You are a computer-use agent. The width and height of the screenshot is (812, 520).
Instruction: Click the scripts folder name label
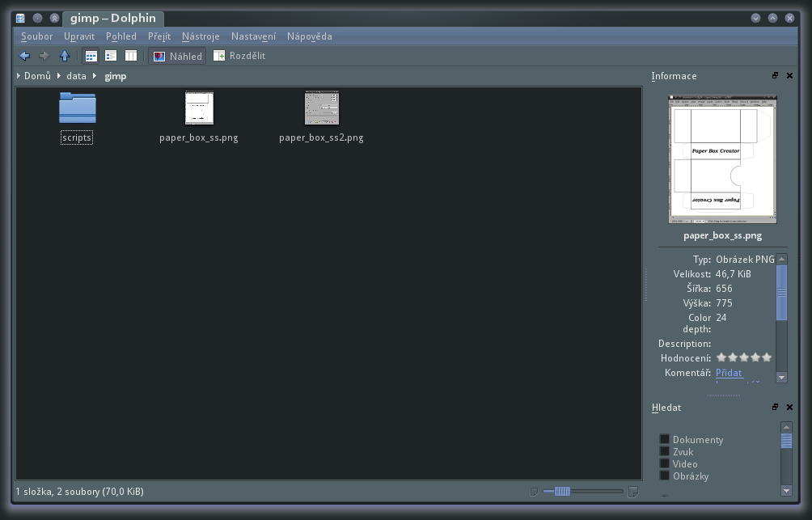click(77, 137)
